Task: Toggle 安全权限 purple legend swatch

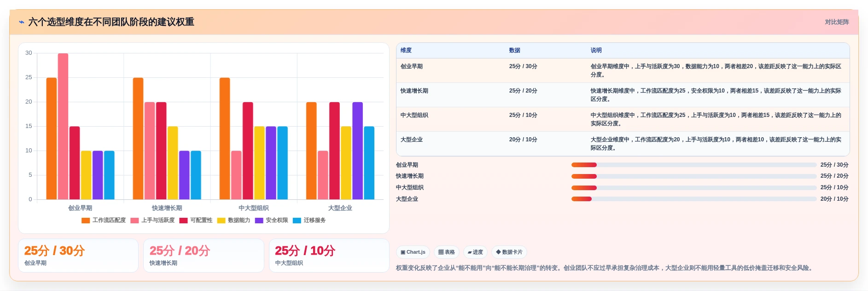Action: (259, 221)
